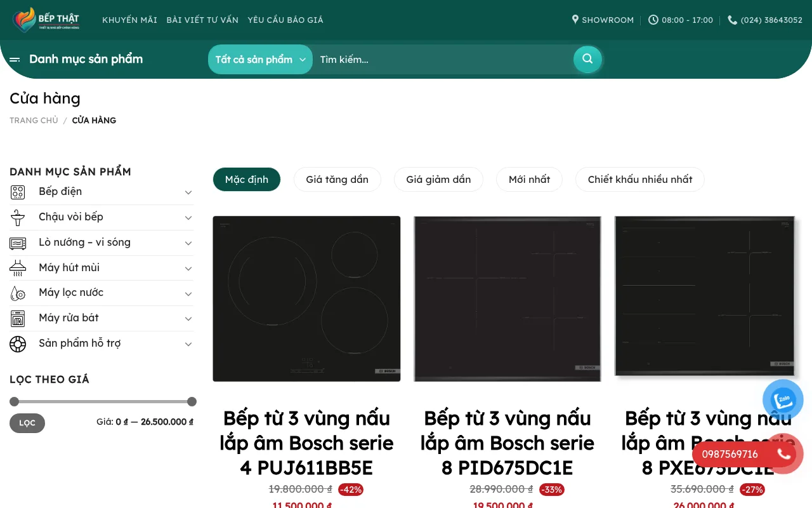Image resolution: width=812 pixels, height=508 pixels.
Task: Click the crossed-out price 19.800.000 ₫
Action: click(301, 489)
